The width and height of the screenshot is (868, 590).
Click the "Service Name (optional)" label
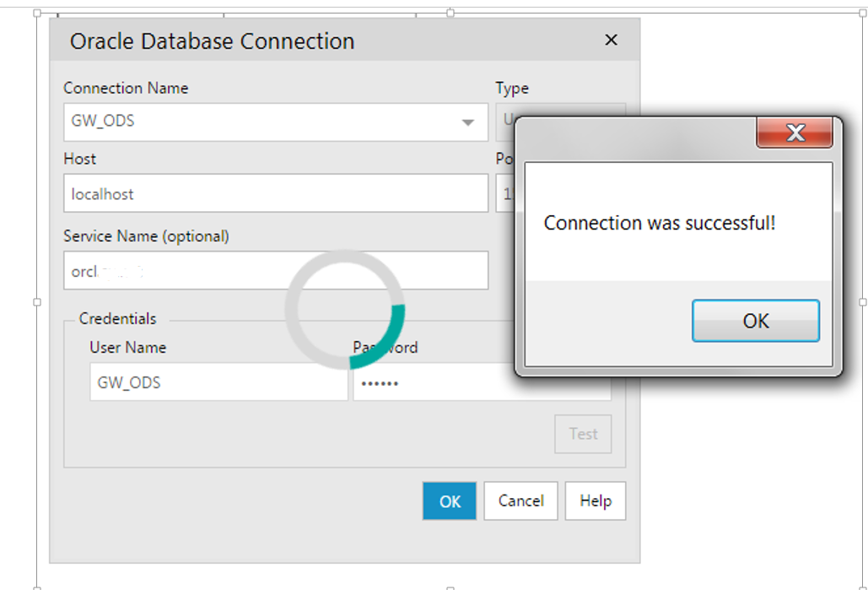click(146, 236)
